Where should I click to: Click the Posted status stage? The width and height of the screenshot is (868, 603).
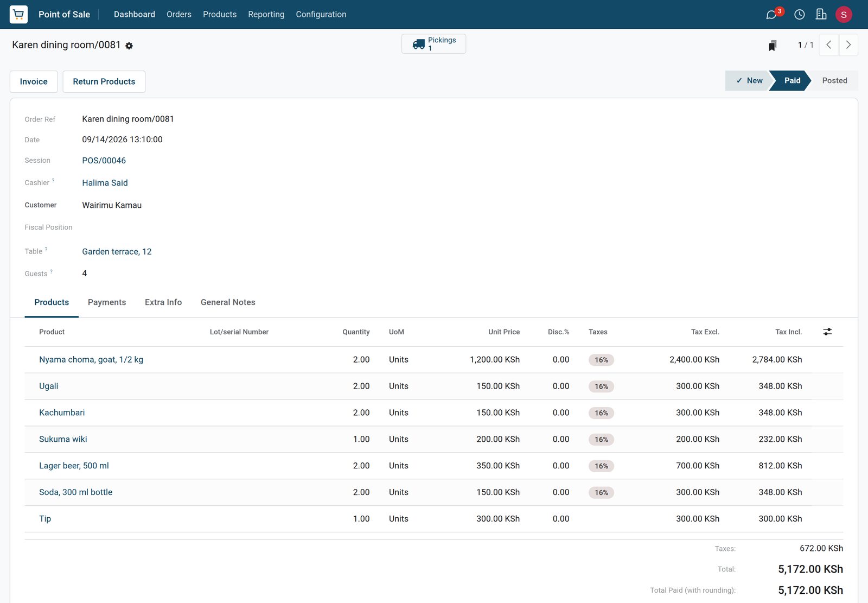coord(834,80)
